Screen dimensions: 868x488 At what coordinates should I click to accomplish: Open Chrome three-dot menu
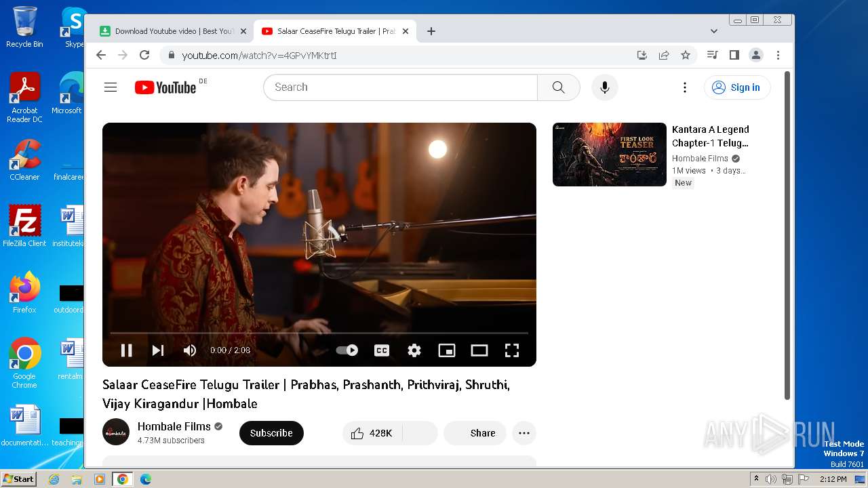pos(778,56)
